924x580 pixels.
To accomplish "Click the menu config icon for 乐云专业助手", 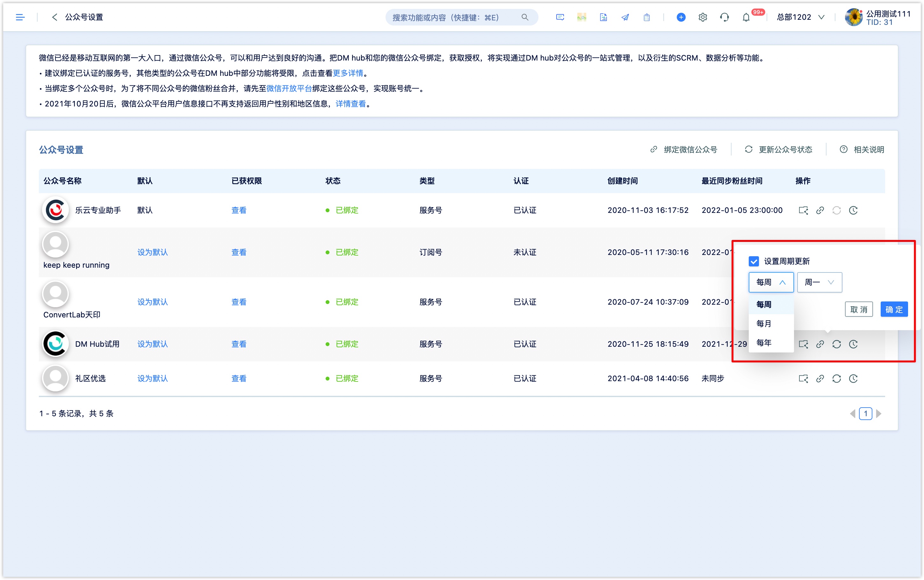I will click(803, 210).
